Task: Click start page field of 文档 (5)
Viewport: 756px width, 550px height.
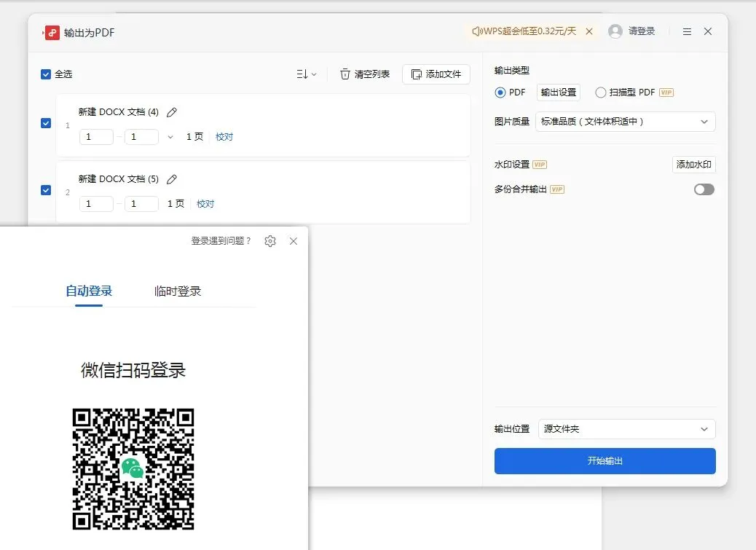Action: pyautogui.click(x=96, y=204)
